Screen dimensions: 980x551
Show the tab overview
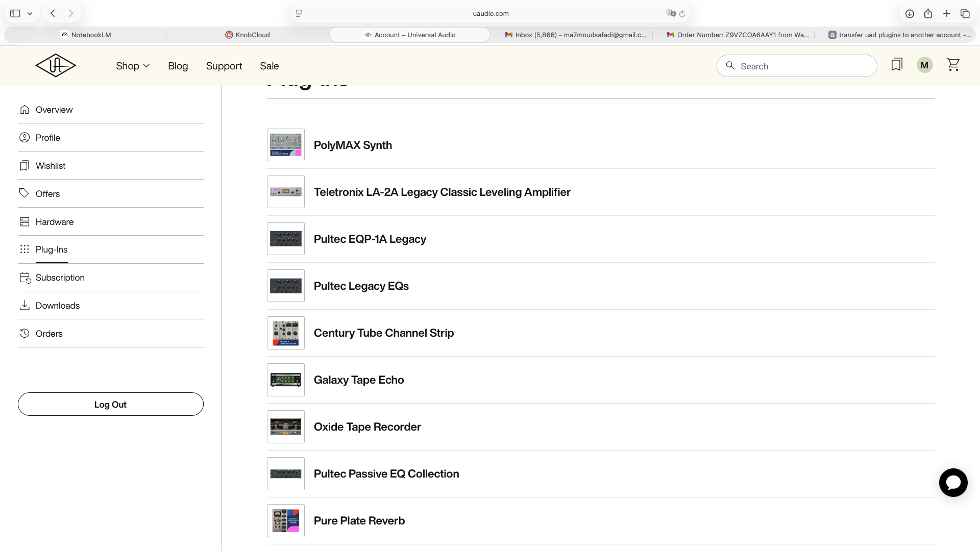tap(965, 14)
